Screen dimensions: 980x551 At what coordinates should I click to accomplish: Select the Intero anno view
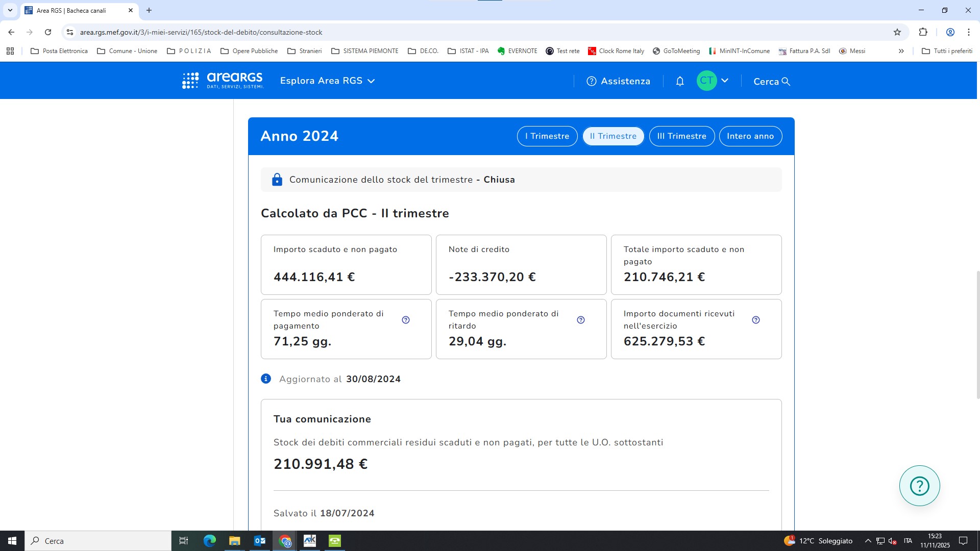(x=750, y=136)
